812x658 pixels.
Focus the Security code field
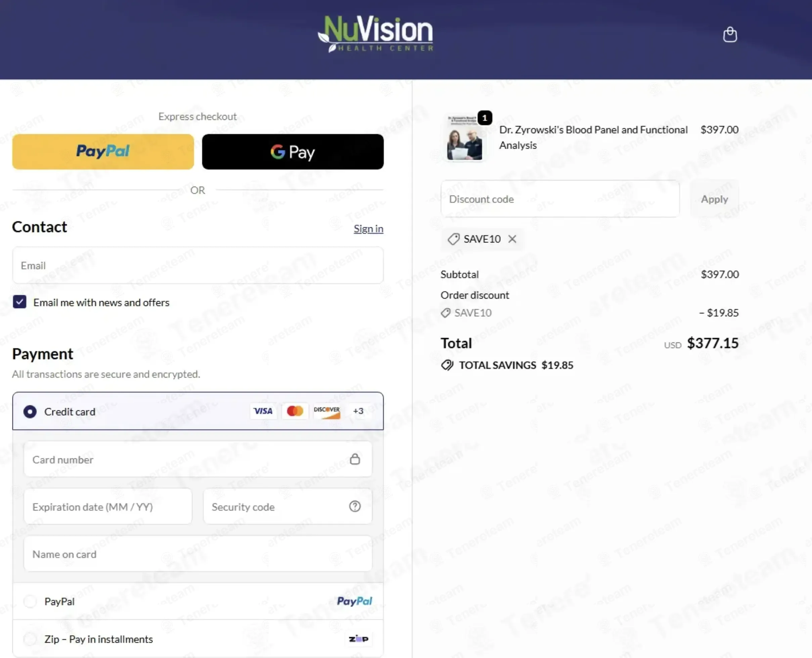coord(288,507)
